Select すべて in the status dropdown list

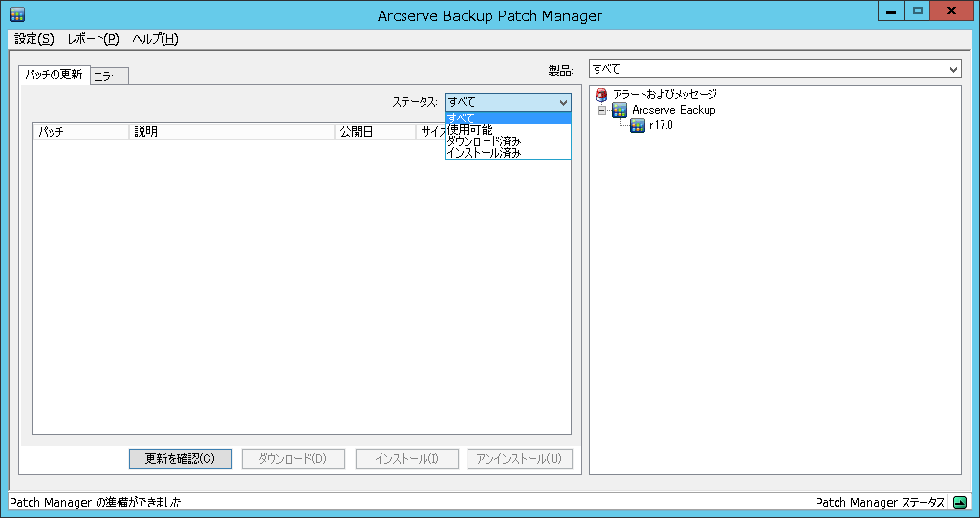[508, 119]
